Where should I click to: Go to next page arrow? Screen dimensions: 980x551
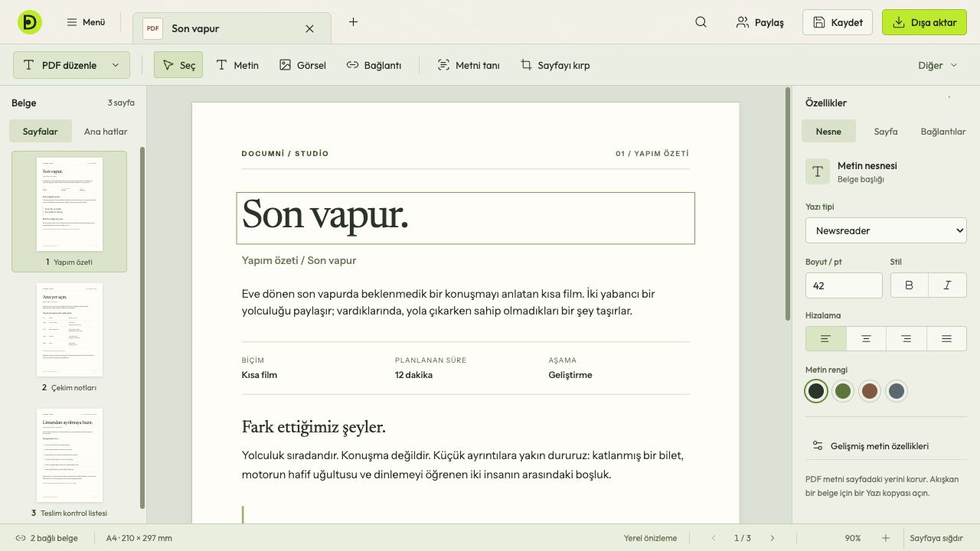(772, 538)
